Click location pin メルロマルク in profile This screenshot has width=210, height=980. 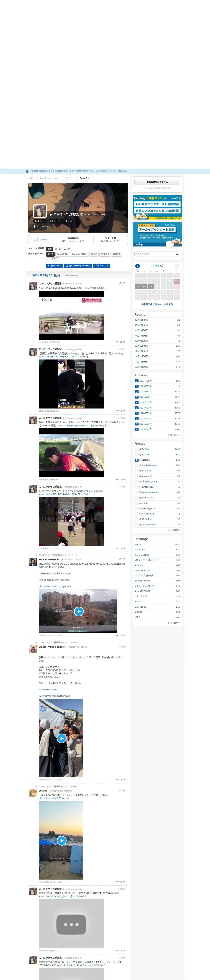pyautogui.click(x=41, y=226)
